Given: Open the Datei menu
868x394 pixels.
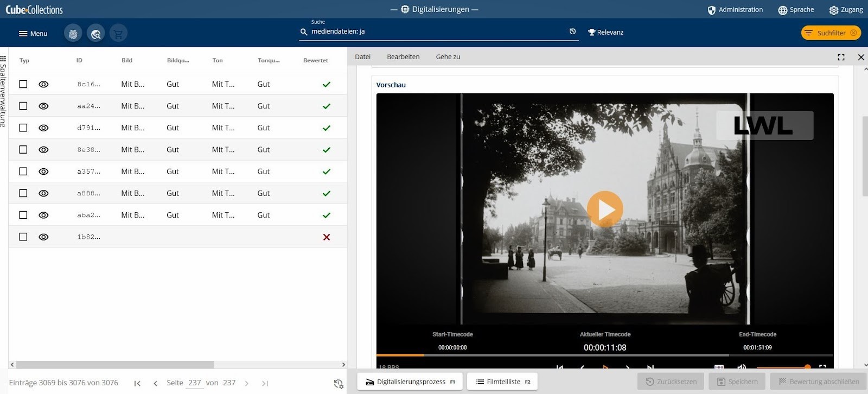Looking at the screenshot, I should pos(362,57).
